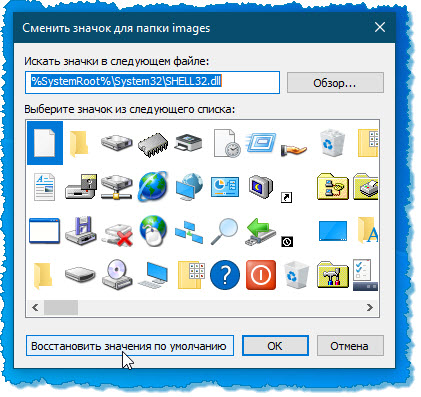Confirm with the OK button
Screen dimensions: 421x397
[275, 346]
